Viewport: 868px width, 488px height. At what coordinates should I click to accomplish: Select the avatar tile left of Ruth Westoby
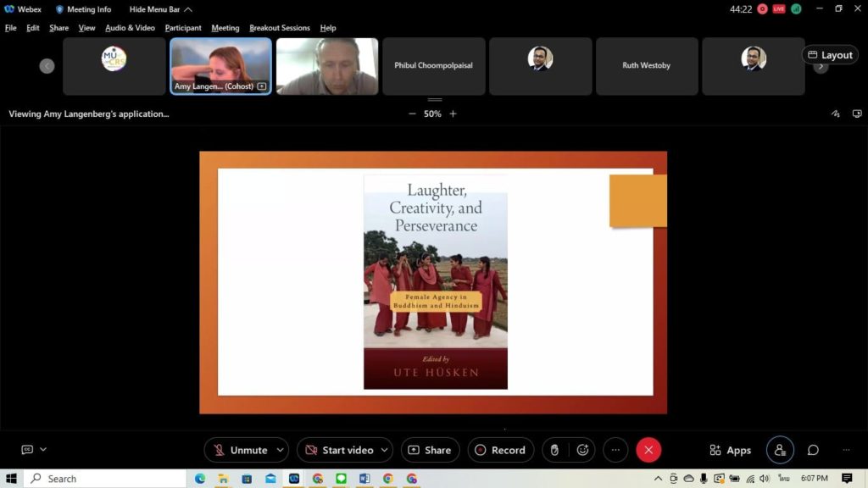[x=540, y=66]
